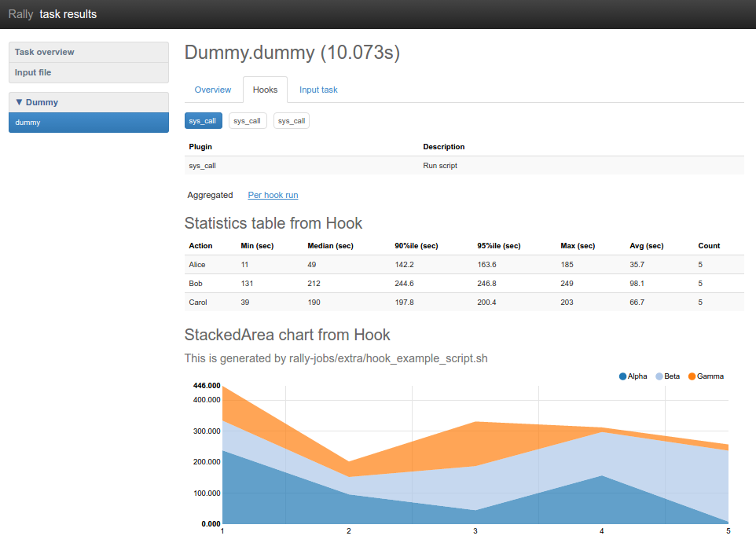Toggle Beta series legend dot
The height and width of the screenshot is (554, 756).
point(660,376)
